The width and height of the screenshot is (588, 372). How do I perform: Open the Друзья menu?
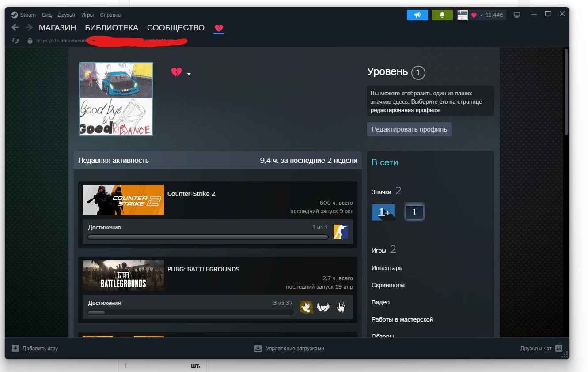click(66, 15)
